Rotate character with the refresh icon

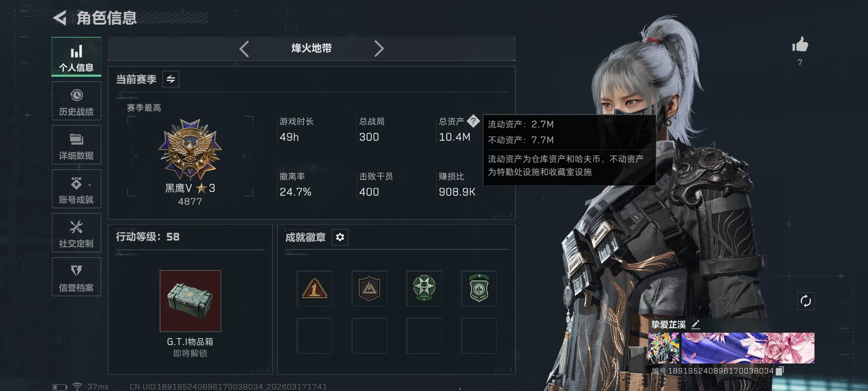(x=806, y=301)
